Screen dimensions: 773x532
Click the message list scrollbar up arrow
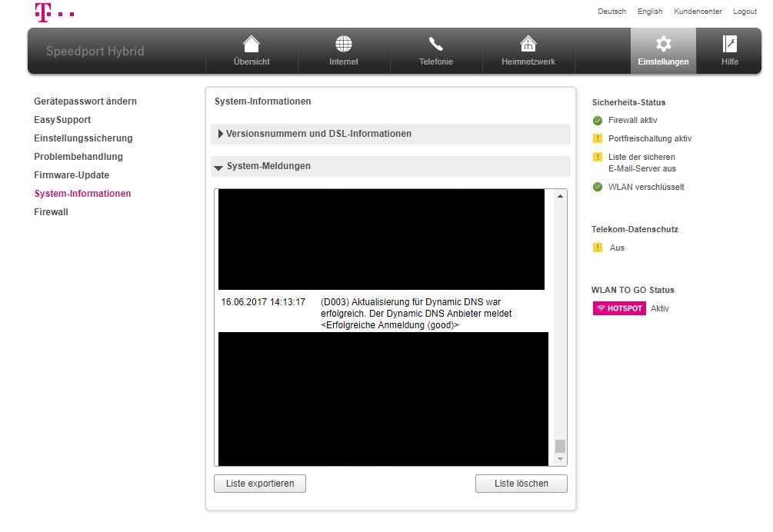pyautogui.click(x=560, y=197)
